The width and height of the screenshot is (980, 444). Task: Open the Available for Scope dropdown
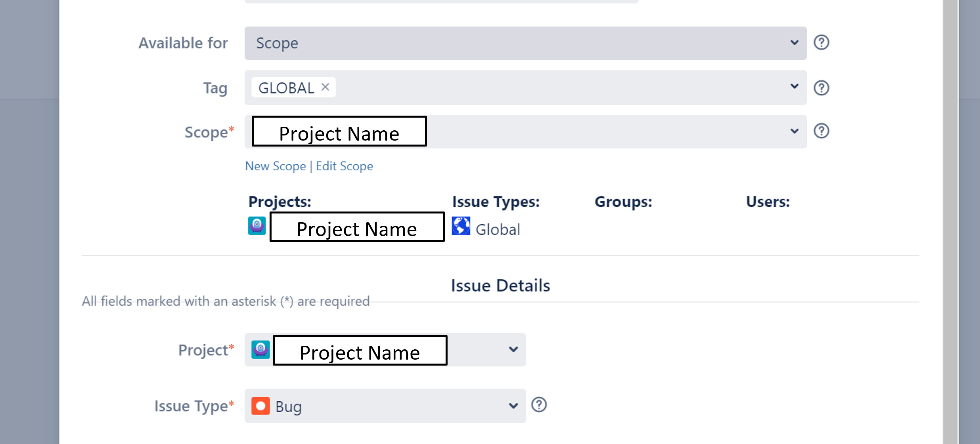tap(525, 43)
